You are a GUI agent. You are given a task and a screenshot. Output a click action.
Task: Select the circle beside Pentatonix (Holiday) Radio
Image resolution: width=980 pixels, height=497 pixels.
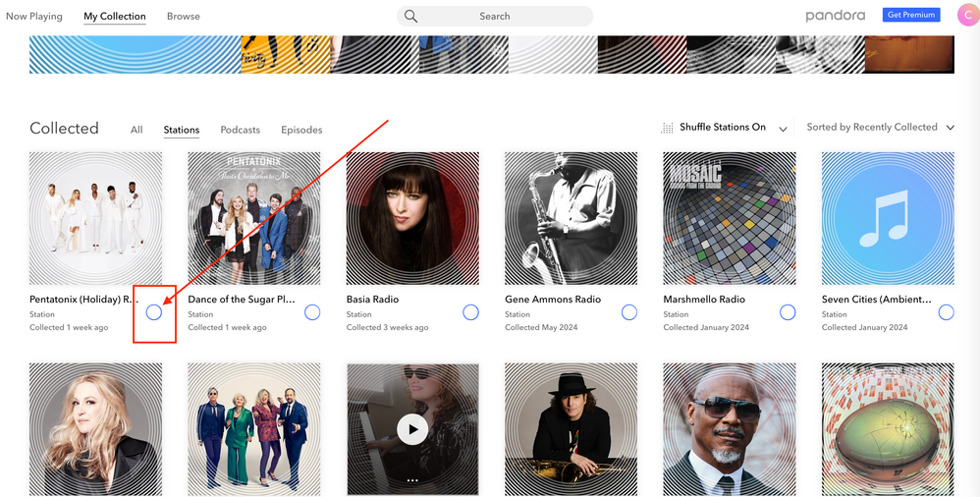[x=154, y=312]
